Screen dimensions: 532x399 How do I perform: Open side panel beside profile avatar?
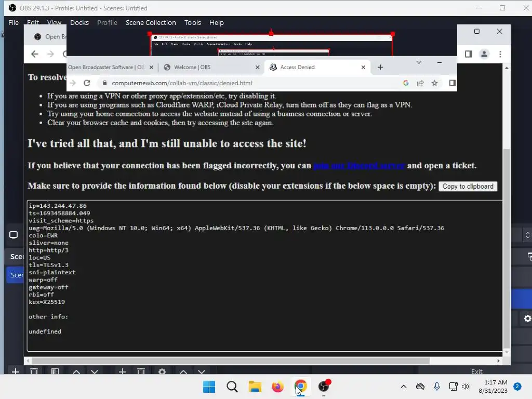[469, 54]
